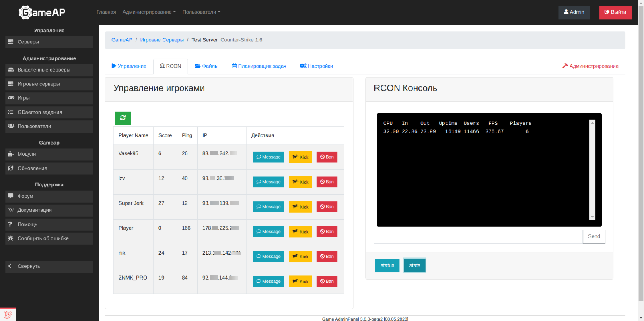Switch to the Планировщик задач tab
Screen dimensions: 644x321
(259, 66)
